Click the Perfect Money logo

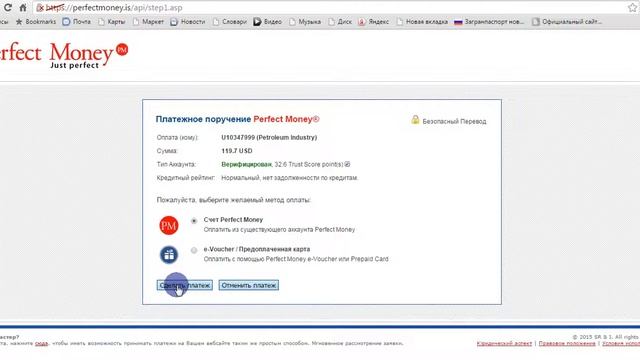point(63,55)
